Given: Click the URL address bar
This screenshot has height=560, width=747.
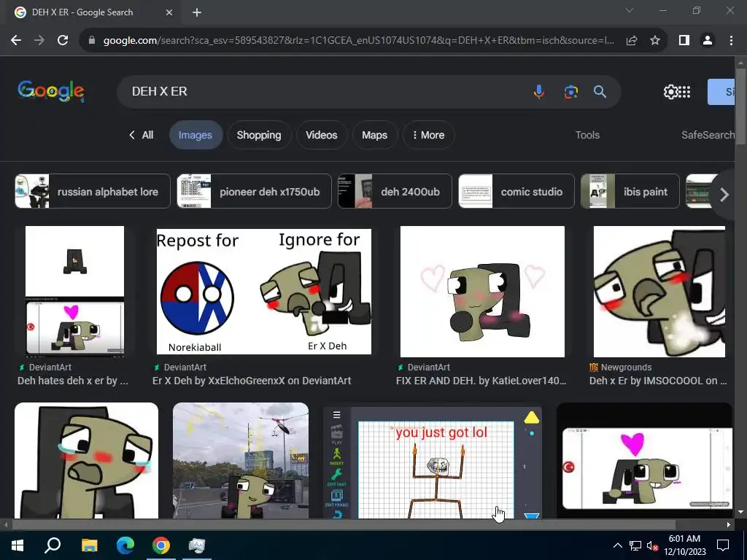Looking at the screenshot, I should point(358,41).
